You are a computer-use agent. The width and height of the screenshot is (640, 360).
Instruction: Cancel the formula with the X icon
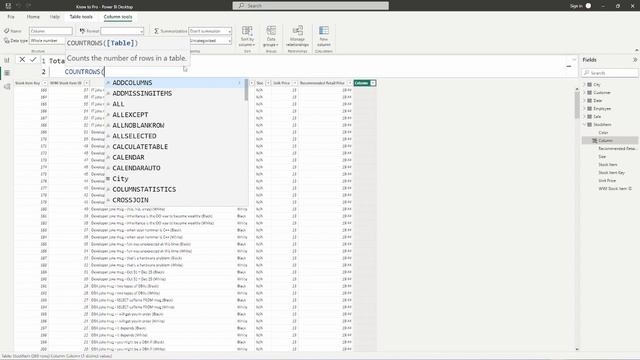(x=22, y=60)
